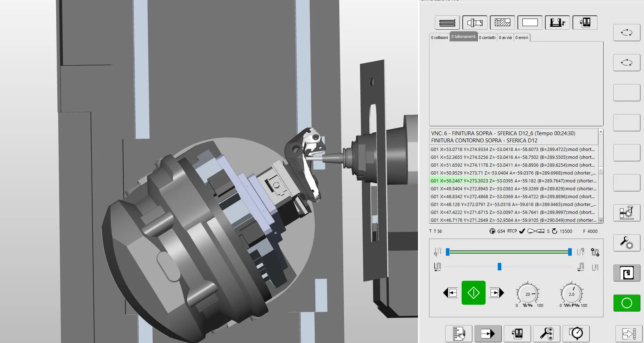Click jump to start icon left of position slider
Viewport: 644px width, 343px height.
point(437,267)
